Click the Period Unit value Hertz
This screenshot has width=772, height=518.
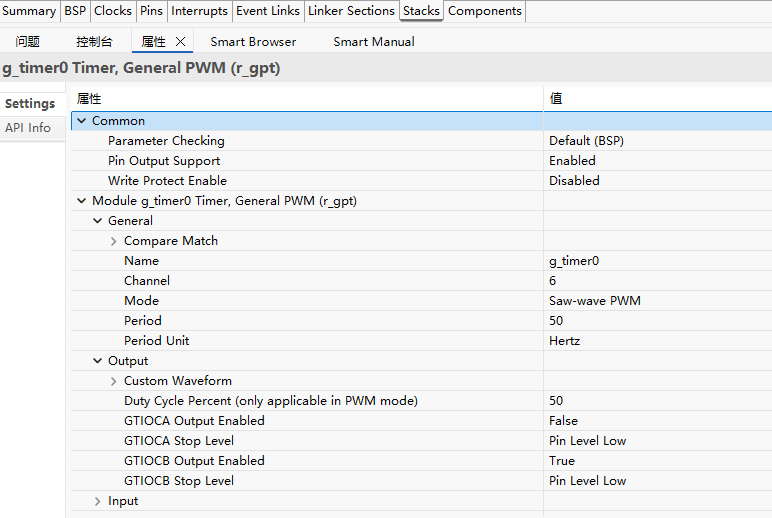point(564,341)
